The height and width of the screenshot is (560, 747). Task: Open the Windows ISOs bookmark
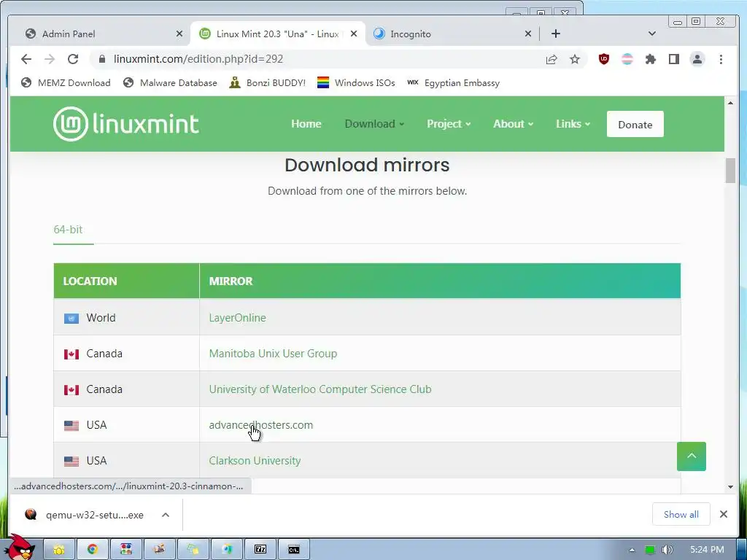(x=356, y=83)
